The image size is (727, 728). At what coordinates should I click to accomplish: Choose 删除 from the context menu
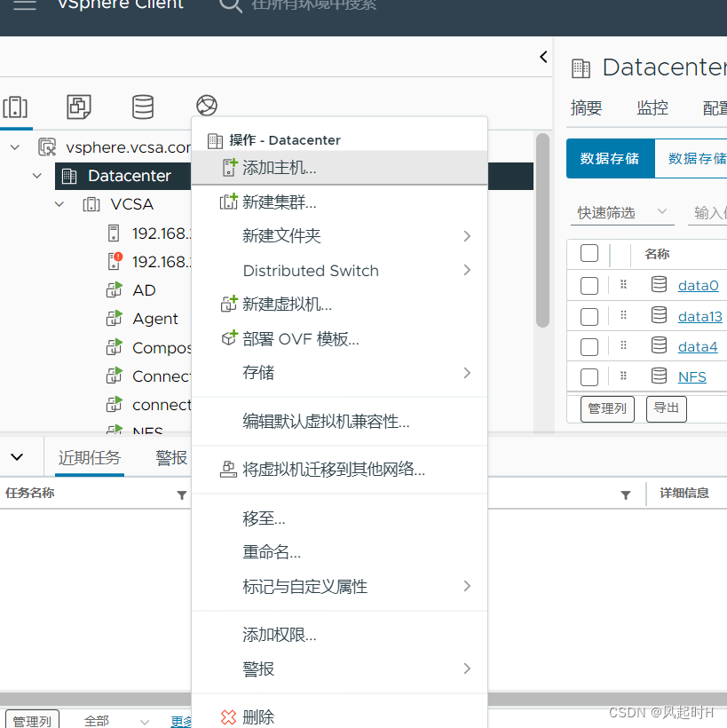340,716
